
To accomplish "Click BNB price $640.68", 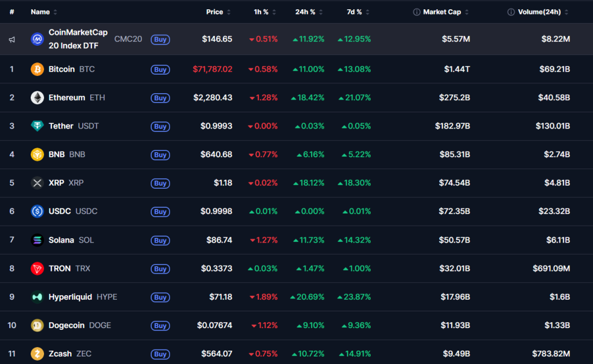I will coord(217,154).
